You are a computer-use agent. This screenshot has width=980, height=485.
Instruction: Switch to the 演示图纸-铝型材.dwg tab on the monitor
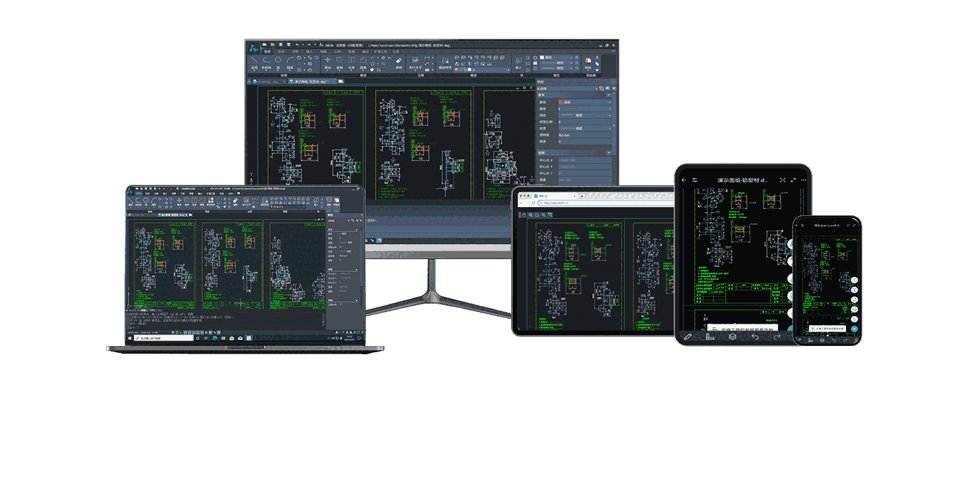(x=311, y=81)
